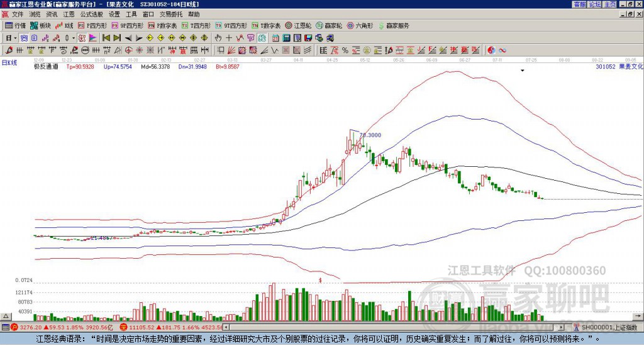Click the 79.3000 peak price label
Viewport: 644px width, 345px height.
[x=370, y=135]
